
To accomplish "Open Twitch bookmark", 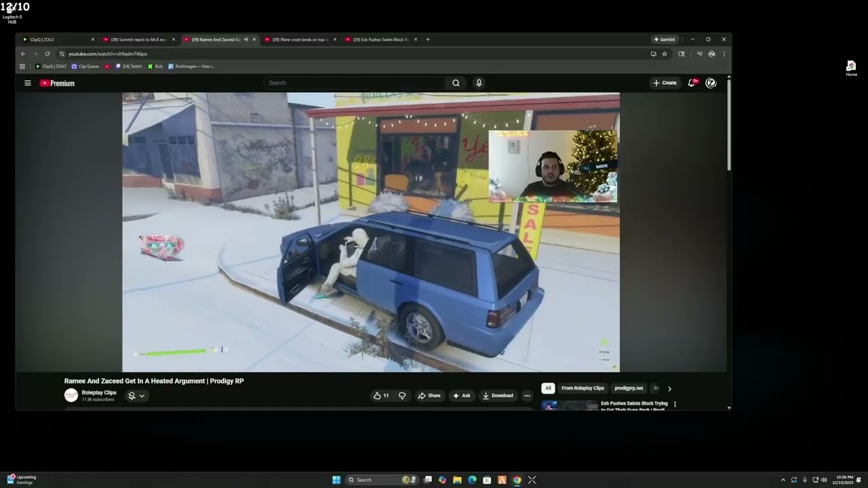I will [x=129, y=66].
